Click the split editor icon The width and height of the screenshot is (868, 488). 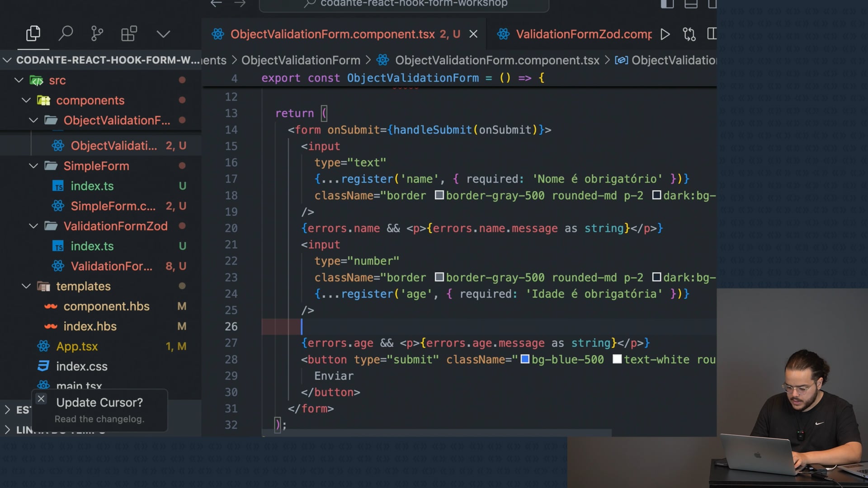(712, 34)
